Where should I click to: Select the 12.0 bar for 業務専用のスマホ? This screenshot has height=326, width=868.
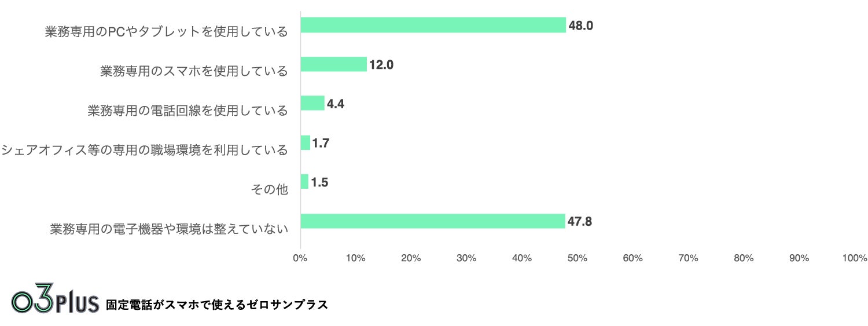[x=333, y=64]
